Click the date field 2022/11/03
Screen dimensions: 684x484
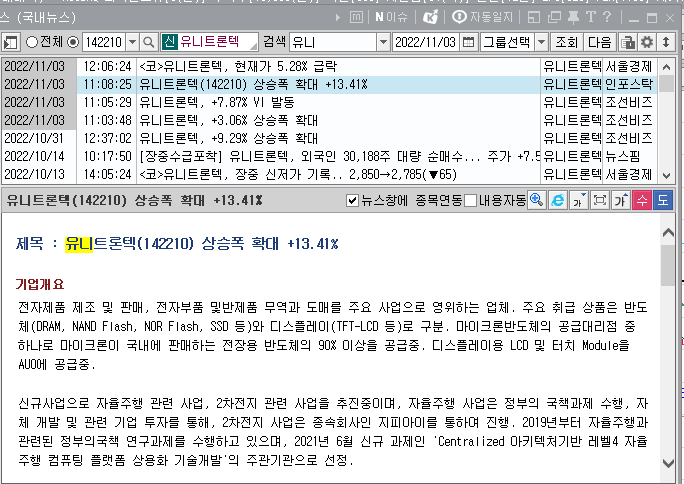tap(426, 42)
